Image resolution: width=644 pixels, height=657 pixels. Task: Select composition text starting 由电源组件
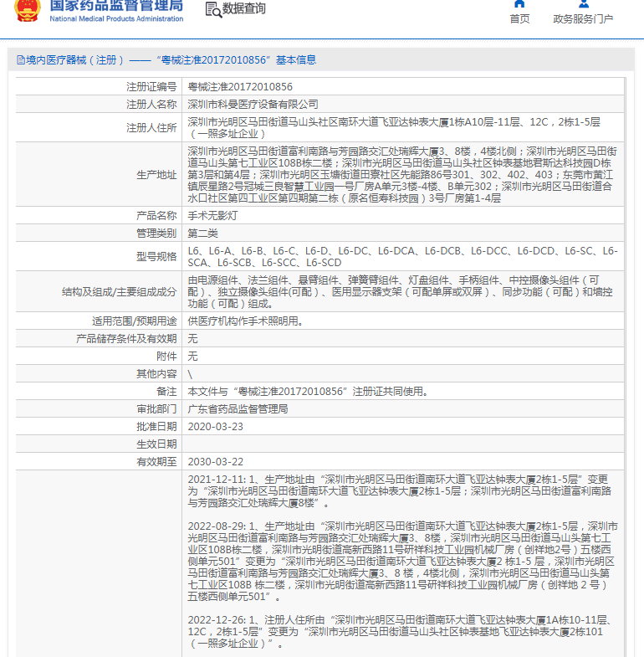(401, 292)
